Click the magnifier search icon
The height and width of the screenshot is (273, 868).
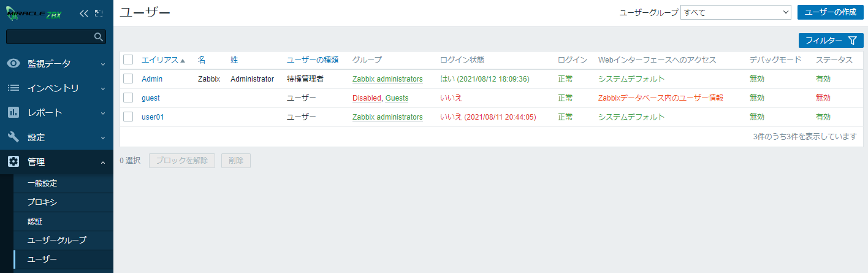[98, 37]
